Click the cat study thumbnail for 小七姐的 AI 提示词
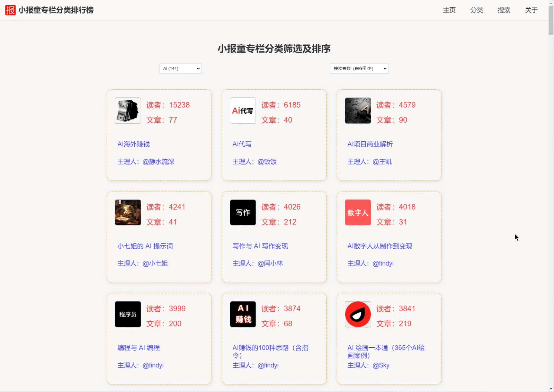This screenshot has width=554, height=392. coord(127,212)
